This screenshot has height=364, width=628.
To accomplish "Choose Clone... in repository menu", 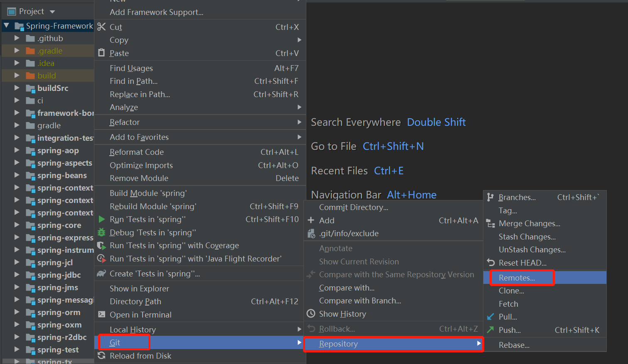I will pyautogui.click(x=545, y=291).
